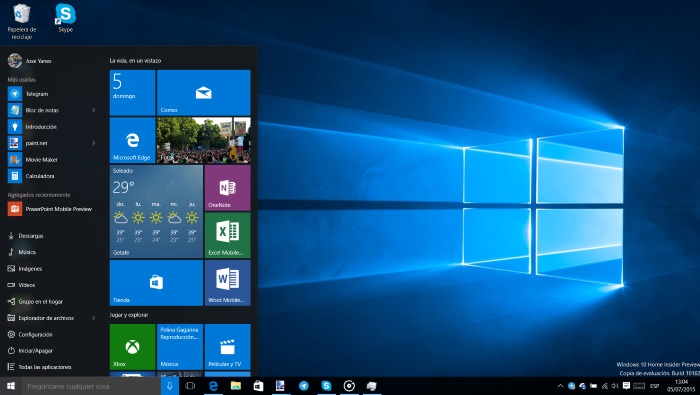Switch to Skype on the taskbar
700x395 pixels.
click(326, 386)
